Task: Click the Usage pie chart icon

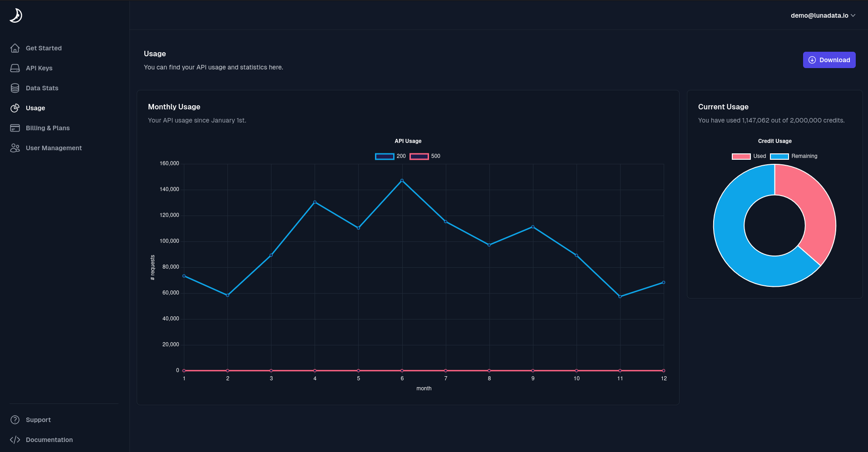Action: (x=15, y=108)
